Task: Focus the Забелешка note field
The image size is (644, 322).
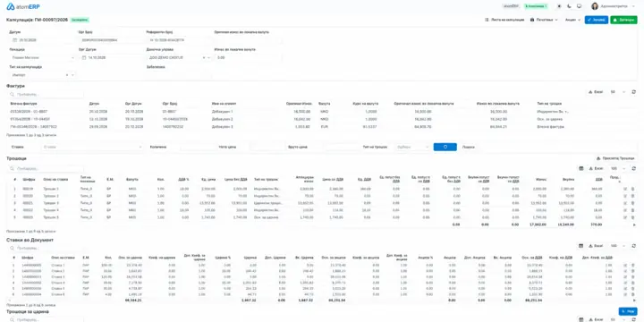Action: click(x=178, y=75)
